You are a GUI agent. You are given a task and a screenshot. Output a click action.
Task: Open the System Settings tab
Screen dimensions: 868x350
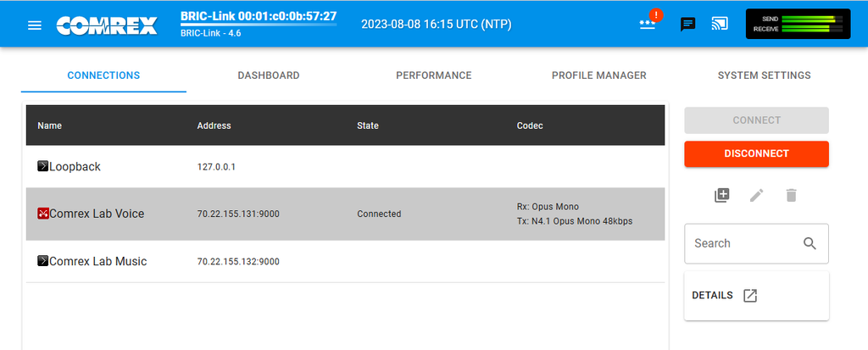[764, 75]
